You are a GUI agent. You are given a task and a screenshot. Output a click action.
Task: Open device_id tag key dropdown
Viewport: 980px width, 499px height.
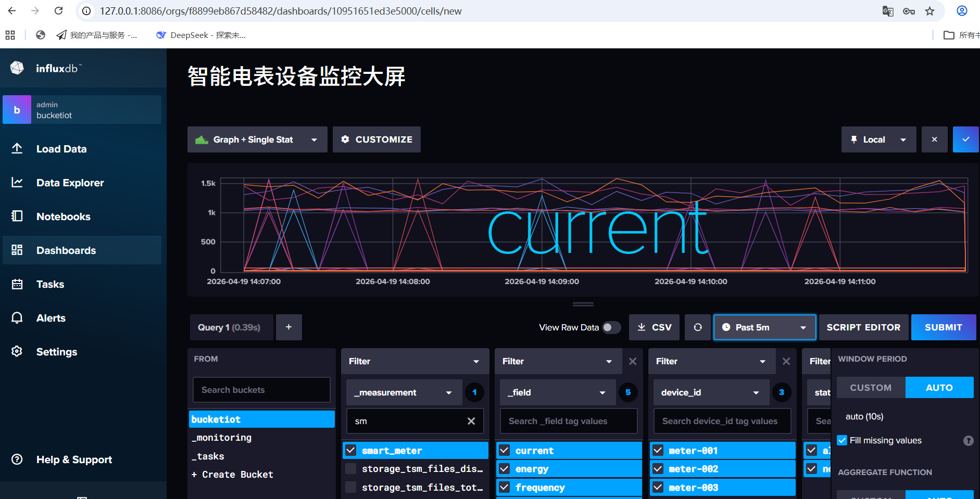[x=711, y=392]
